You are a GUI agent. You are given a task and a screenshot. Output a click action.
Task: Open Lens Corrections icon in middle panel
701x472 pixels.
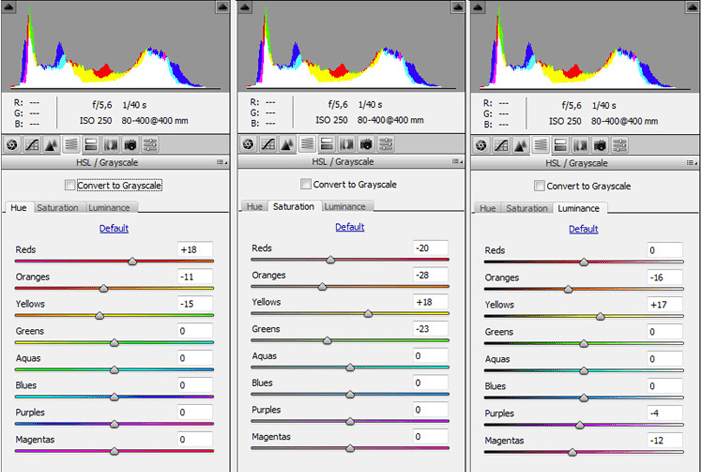(x=346, y=144)
